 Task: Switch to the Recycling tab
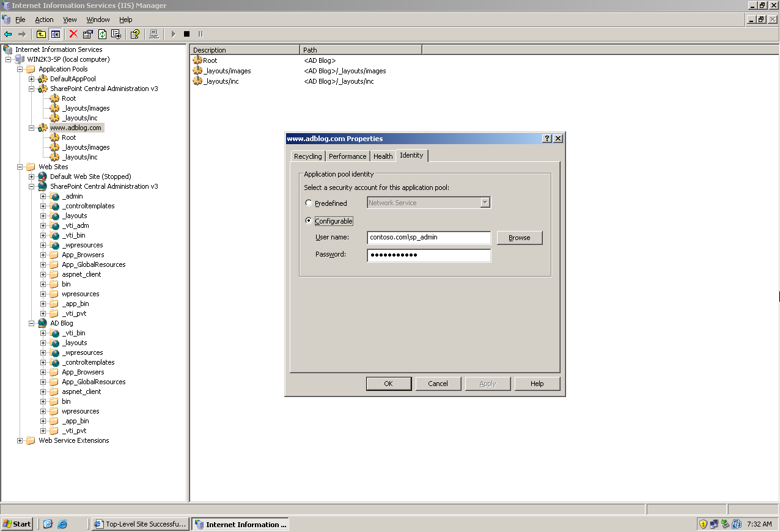point(307,156)
